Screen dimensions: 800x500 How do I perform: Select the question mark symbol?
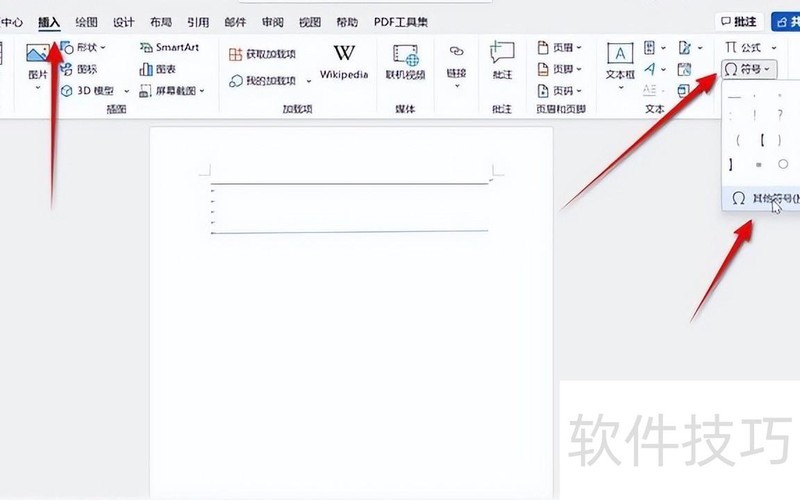click(x=780, y=115)
